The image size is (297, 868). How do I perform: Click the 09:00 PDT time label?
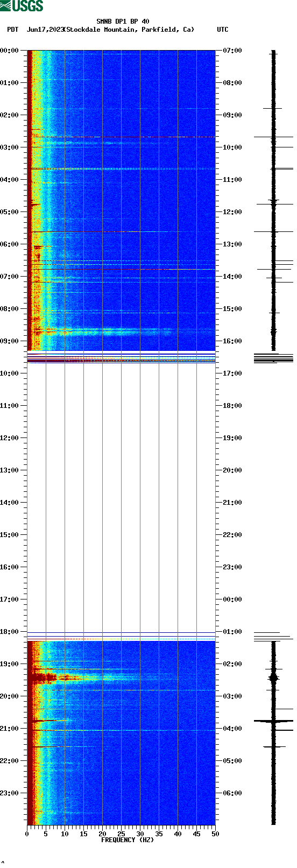(x=10, y=341)
